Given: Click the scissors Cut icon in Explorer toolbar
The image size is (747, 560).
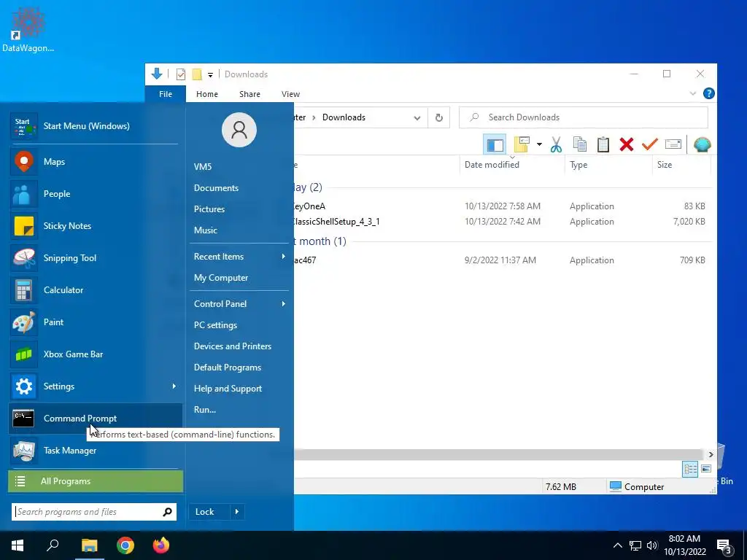Looking at the screenshot, I should [556, 144].
